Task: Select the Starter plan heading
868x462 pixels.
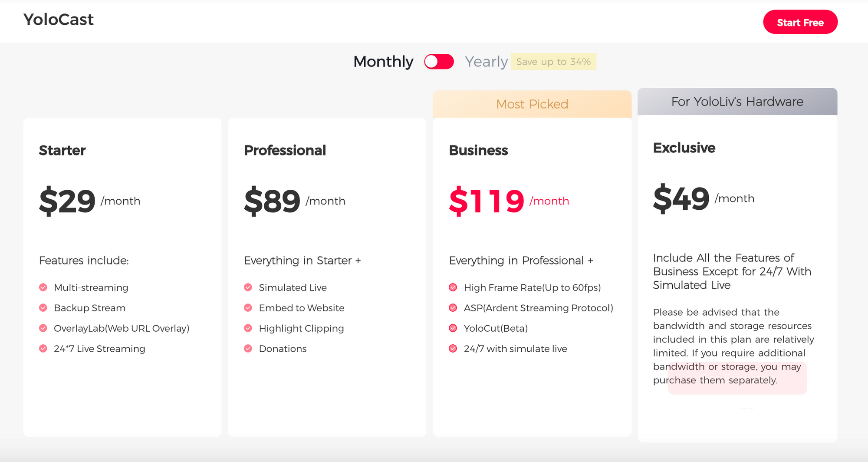Action: click(62, 150)
